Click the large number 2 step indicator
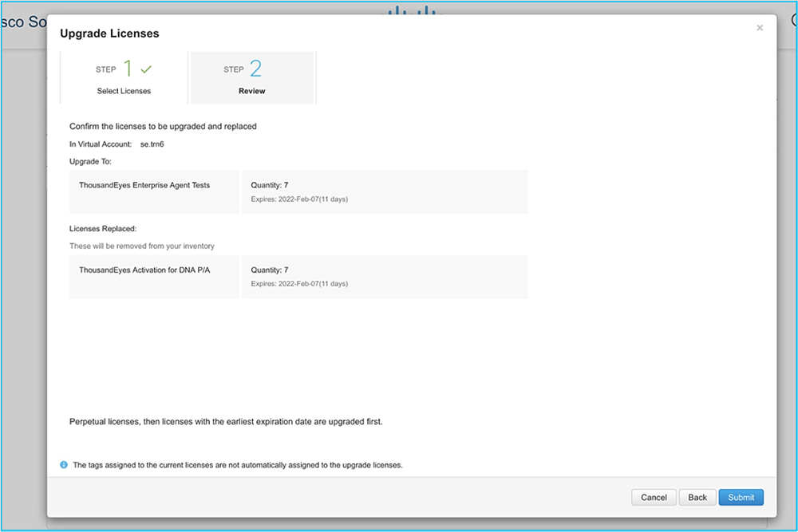The width and height of the screenshot is (798, 532). click(255, 69)
